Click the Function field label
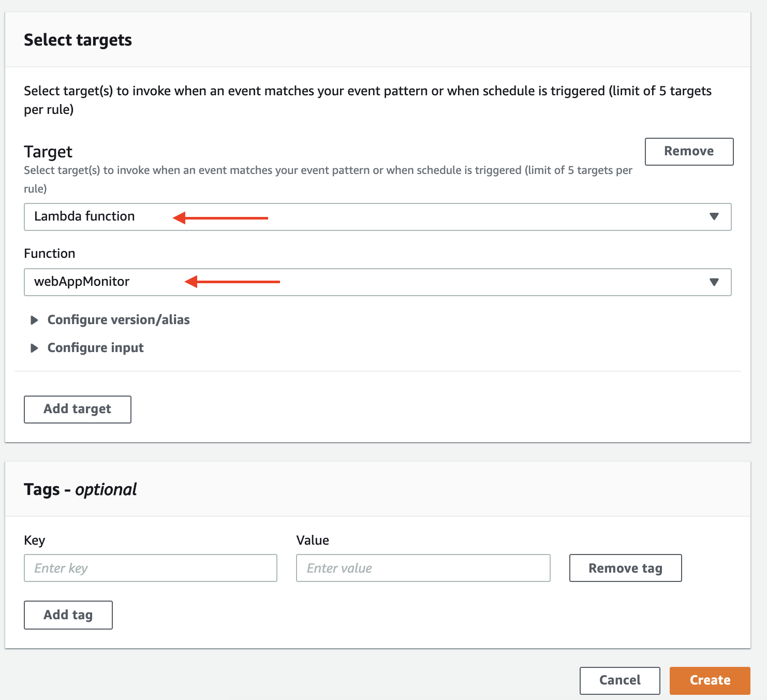 point(50,253)
